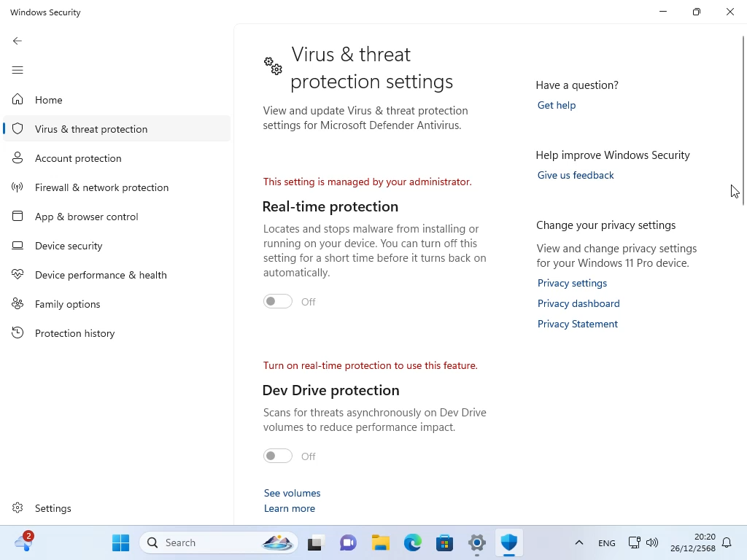The width and height of the screenshot is (747, 560).
Task: Select Virus & threat protection
Action: click(x=91, y=129)
